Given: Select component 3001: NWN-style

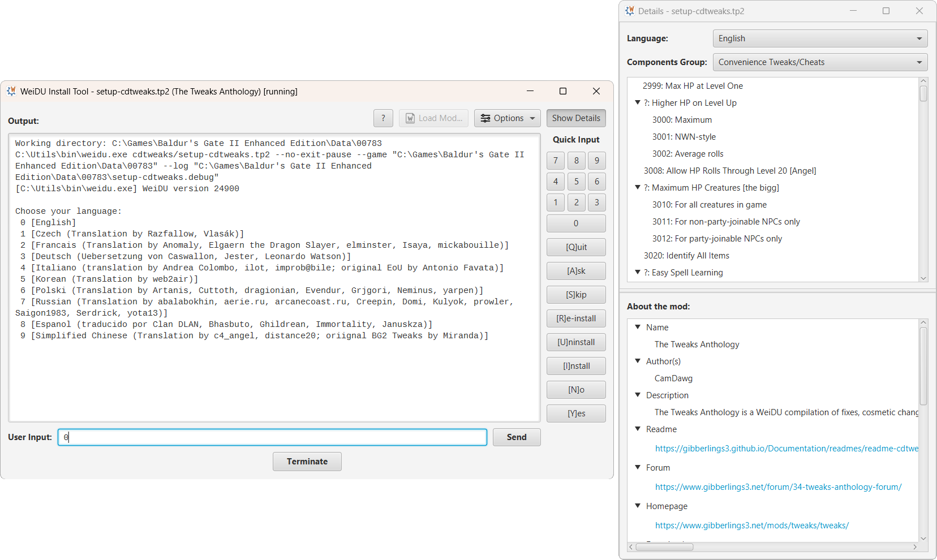Looking at the screenshot, I should click(684, 137).
